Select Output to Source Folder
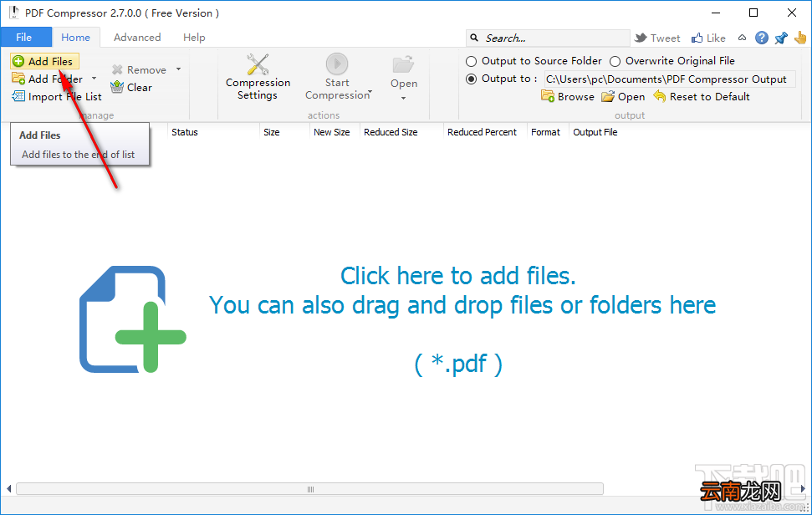The height and width of the screenshot is (515, 812). [x=471, y=62]
